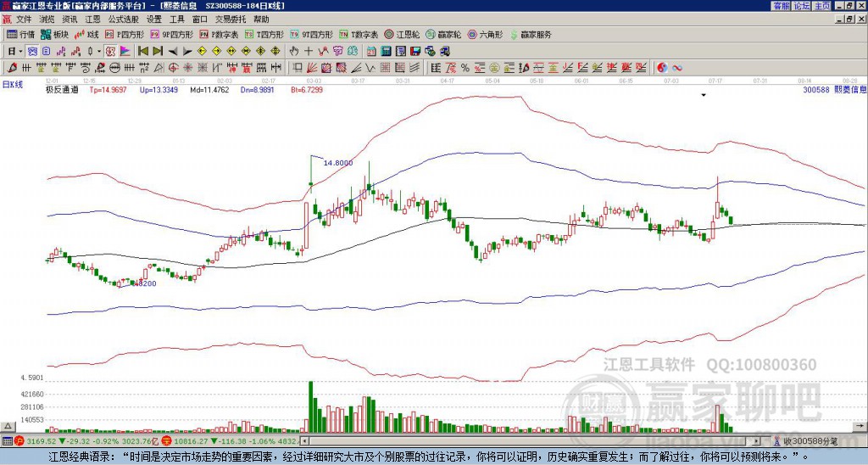Go to 主页 link
This screenshot has width=868, height=465.
(x=822, y=6)
